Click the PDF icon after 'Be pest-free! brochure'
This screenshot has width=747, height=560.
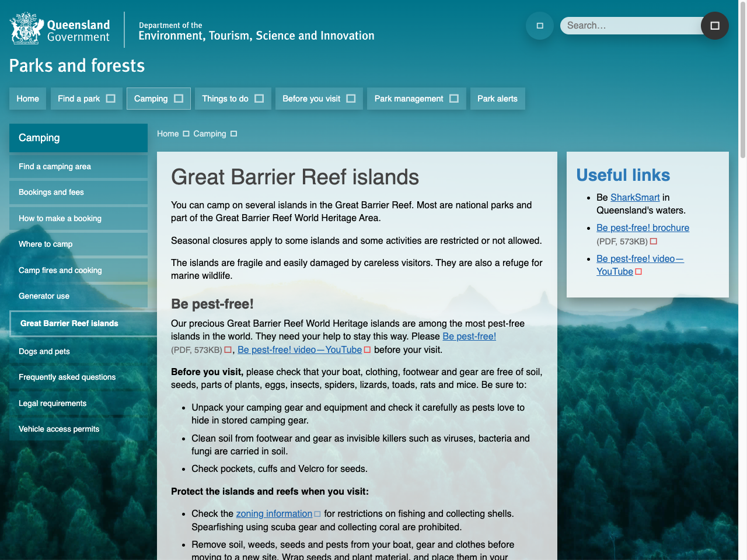pyautogui.click(x=653, y=241)
